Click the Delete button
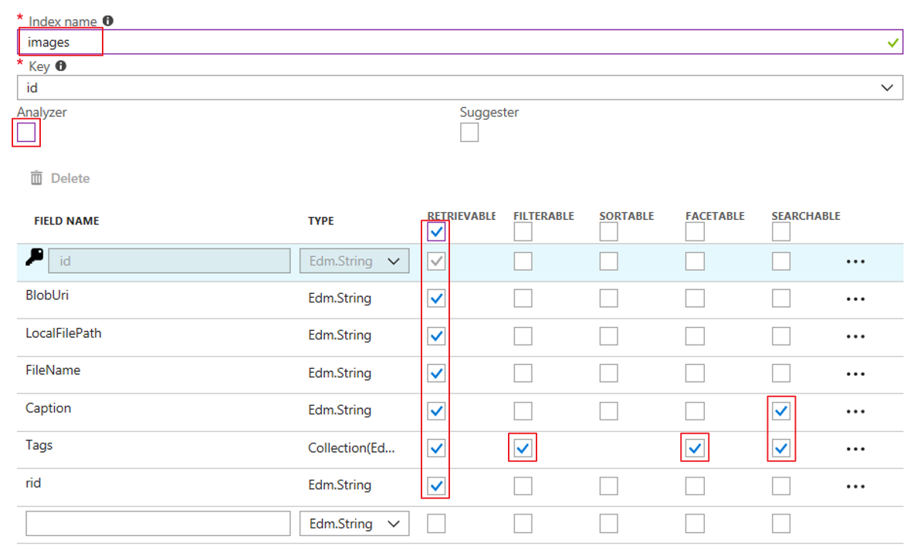 click(60, 178)
